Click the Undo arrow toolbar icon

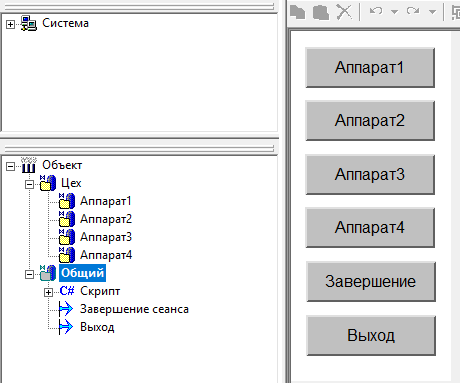(x=376, y=11)
